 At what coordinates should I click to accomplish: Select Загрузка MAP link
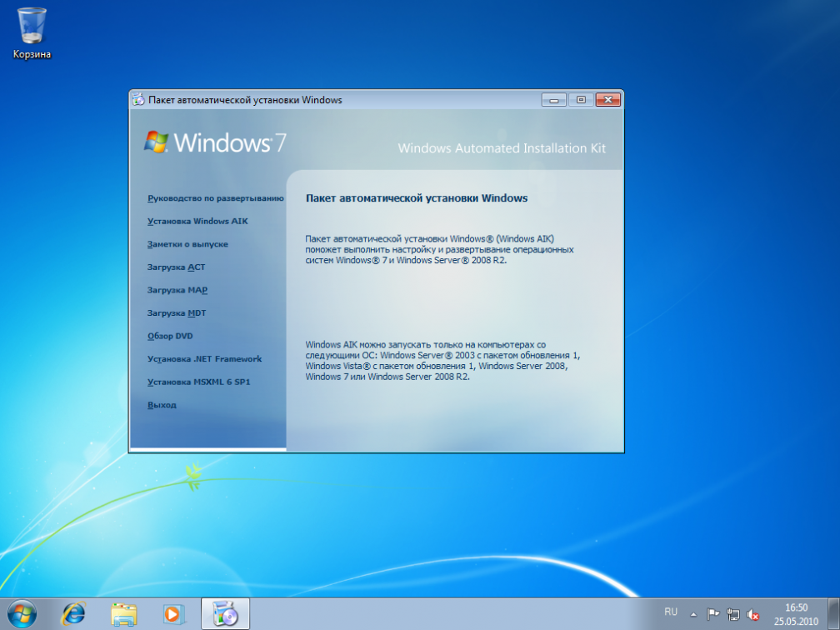(177, 290)
